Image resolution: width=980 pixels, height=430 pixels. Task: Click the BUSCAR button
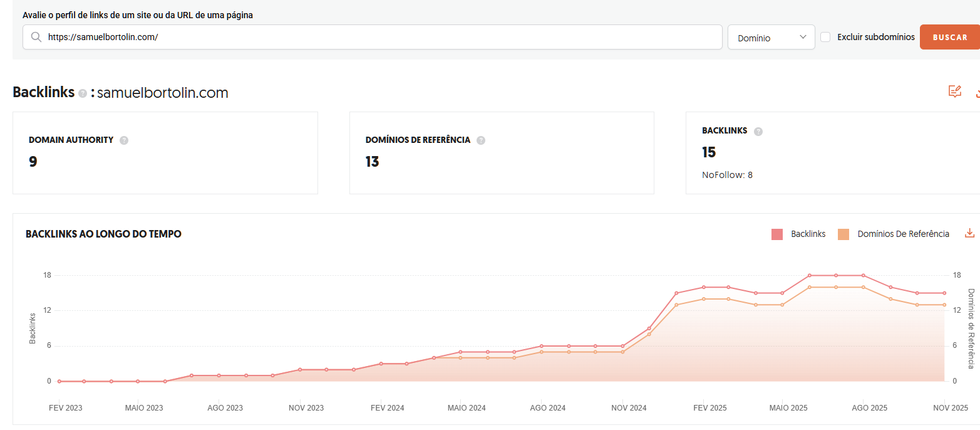[x=949, y=37]
